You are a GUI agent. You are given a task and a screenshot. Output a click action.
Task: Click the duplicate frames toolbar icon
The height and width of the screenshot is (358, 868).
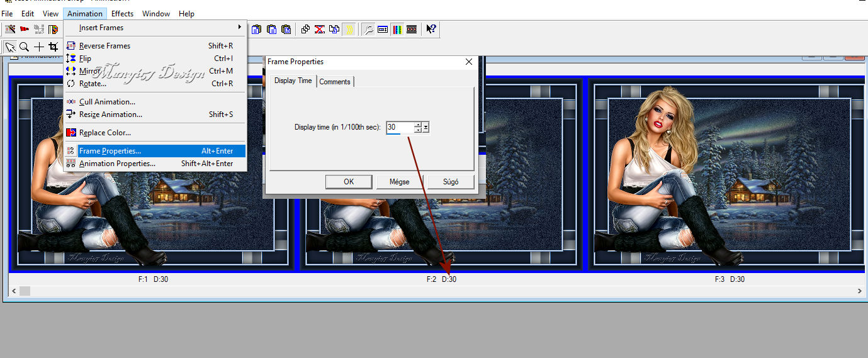334,29
